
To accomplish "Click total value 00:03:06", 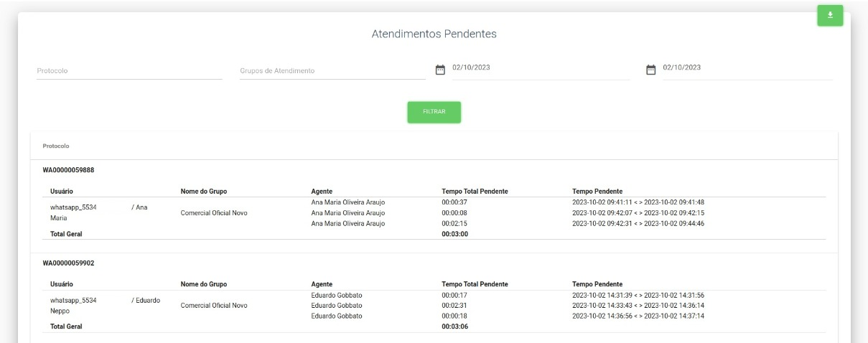I will click(x=454, y=326).
